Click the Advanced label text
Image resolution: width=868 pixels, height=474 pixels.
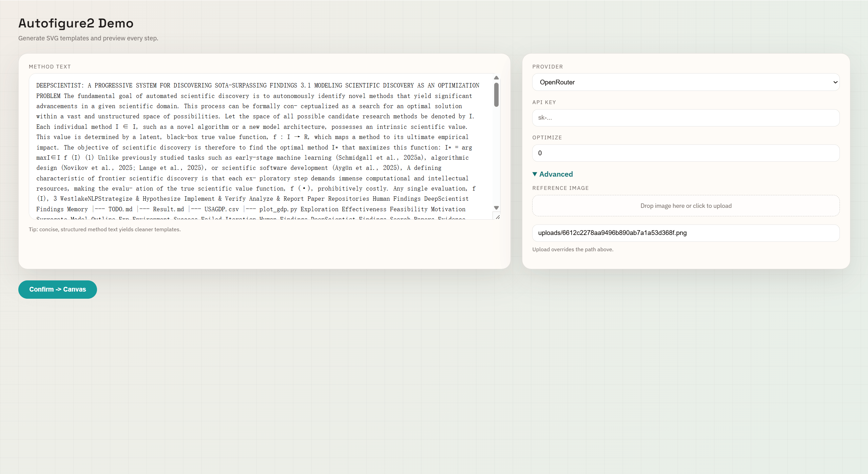point(556,174)
